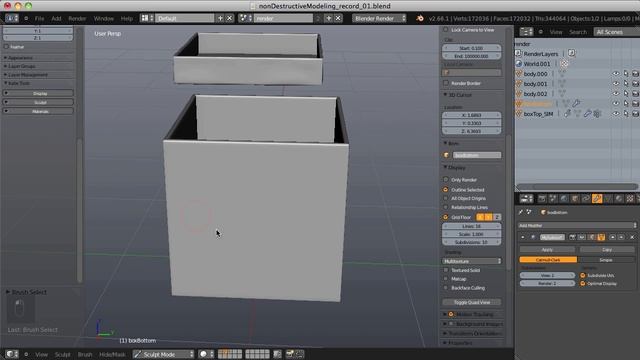The image size is (640, 360).
Task: Open the File menu
Action: 39,18
